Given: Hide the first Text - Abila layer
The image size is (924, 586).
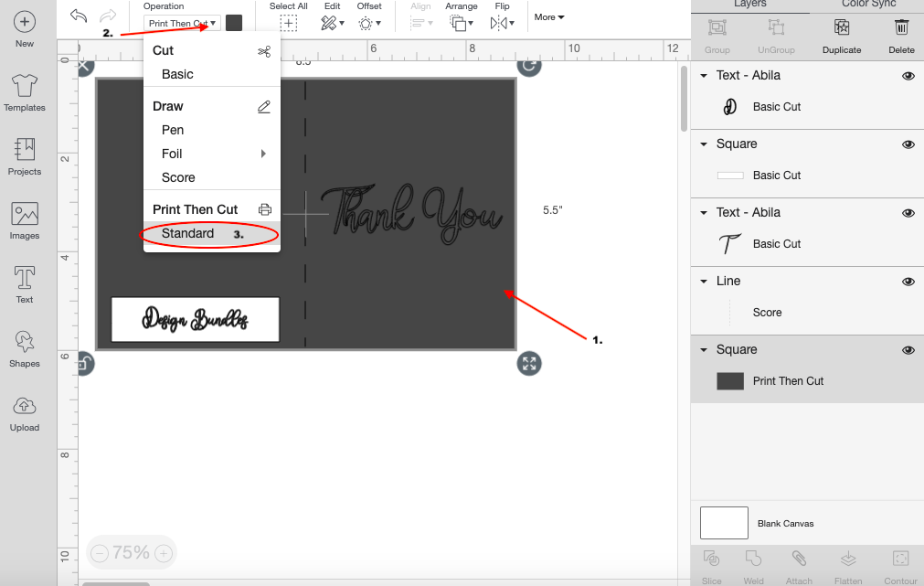Looking at the screenshot, I should (x=908, y=76).
